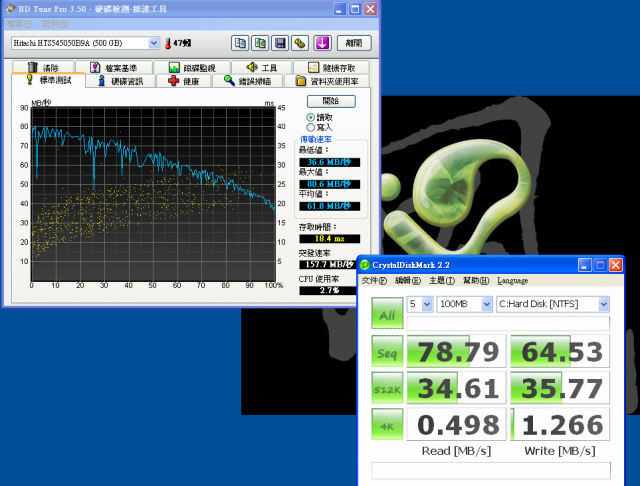The height and width of the screenshot is (486, 640).
Task: Click 4K write result 1.266
Action: click(x=560, y=425)
